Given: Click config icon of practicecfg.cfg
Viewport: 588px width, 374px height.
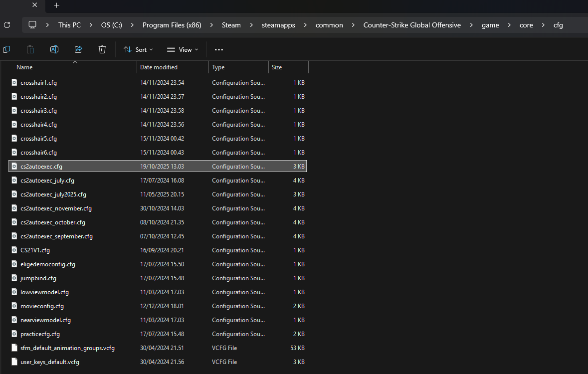Looking at the screenshot, I should coord(14,334).
